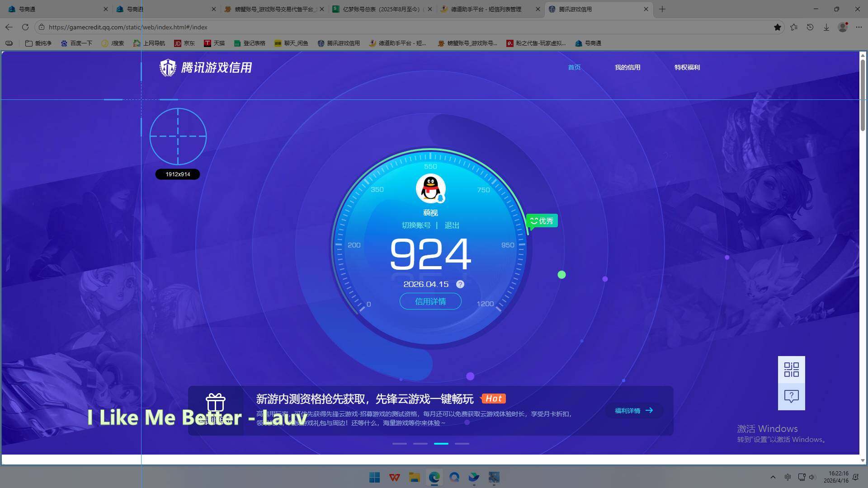This screenshot has height=488, width=868.
Task: Open 百度一下 bookmark
Action: [x=76, y=43]
